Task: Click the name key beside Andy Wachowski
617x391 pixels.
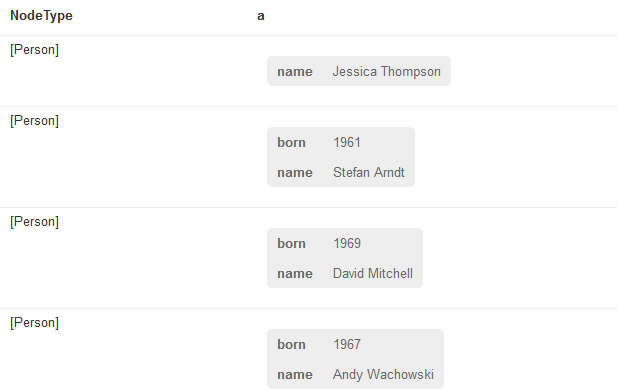Action: [x=295, y=374]
